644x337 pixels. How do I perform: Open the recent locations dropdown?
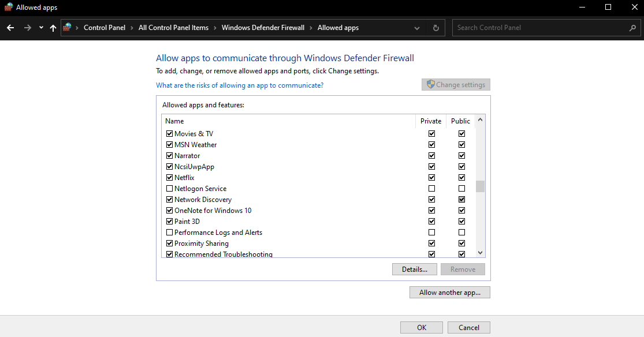pyautogui.click(x=41, y=28)
